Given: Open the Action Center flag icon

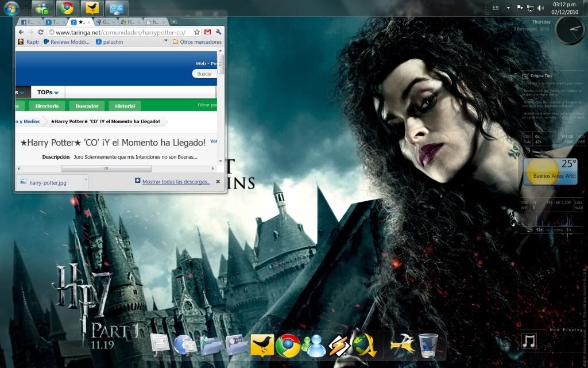Looking at the screenshot, I should coord(520,8).
